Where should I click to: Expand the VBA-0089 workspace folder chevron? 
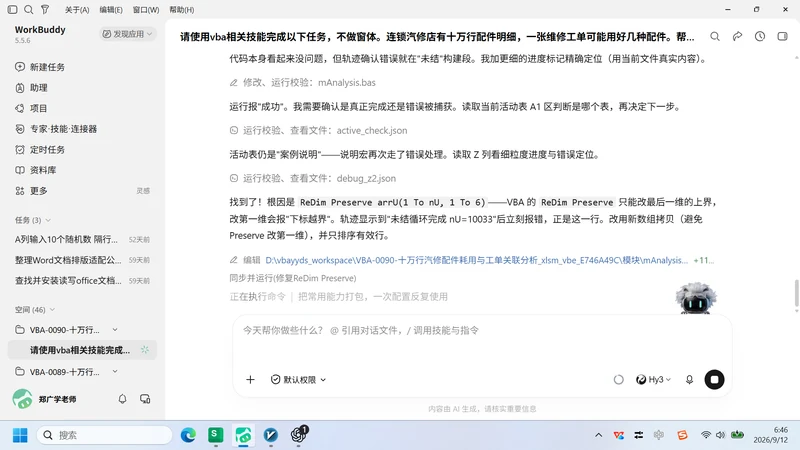(115, 371)
